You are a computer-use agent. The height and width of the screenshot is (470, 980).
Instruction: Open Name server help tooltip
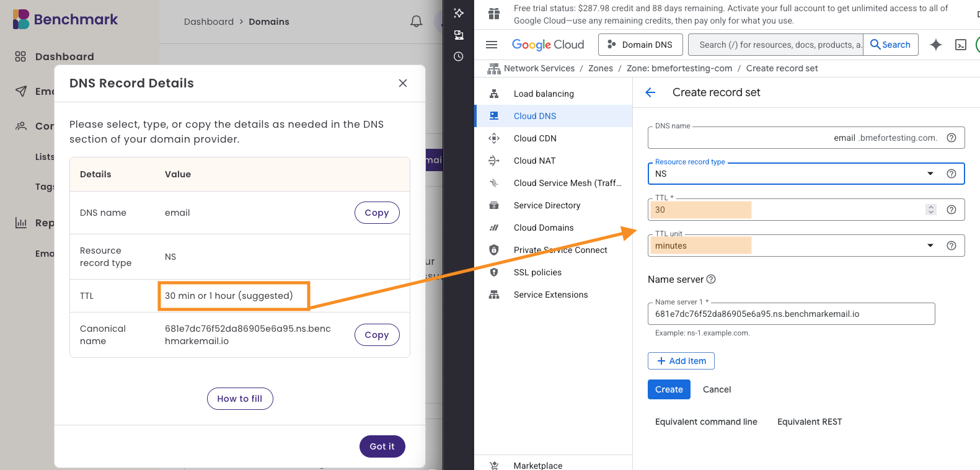point(711,279)
